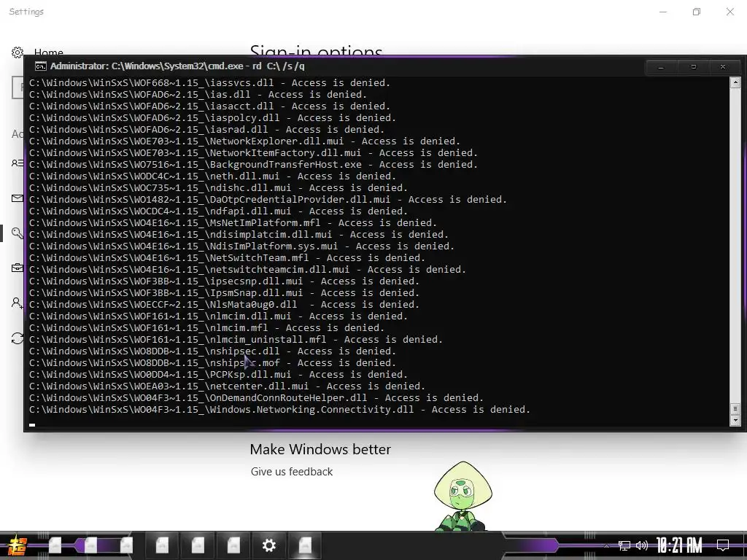Click the 'Settings' window title text
Screen dimensions: 747x560
tap(26, 12)
